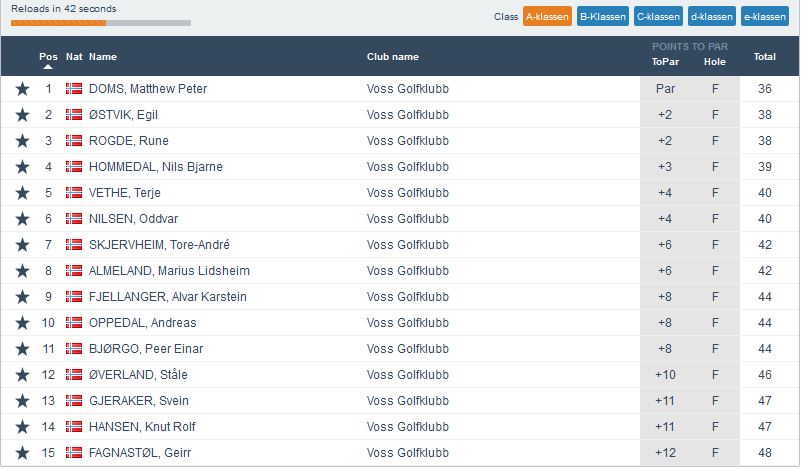
Task: Open player SKJERVHEIM, Tore-André
Action: 159,245
